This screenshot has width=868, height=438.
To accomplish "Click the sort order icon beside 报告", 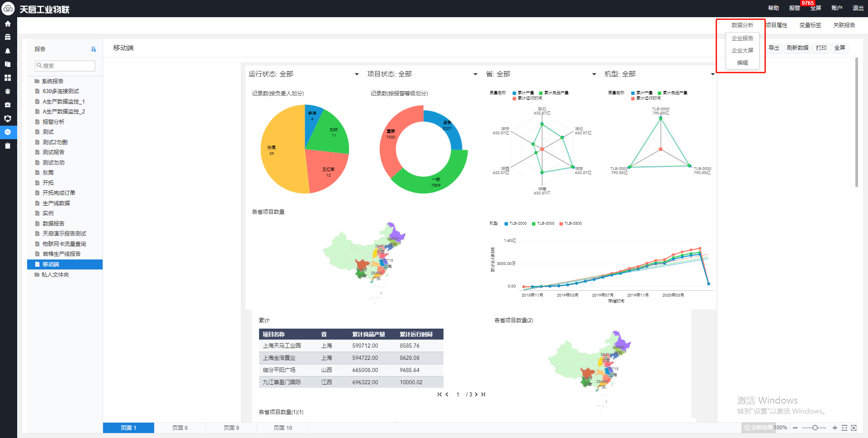I will tap(93, 49).
